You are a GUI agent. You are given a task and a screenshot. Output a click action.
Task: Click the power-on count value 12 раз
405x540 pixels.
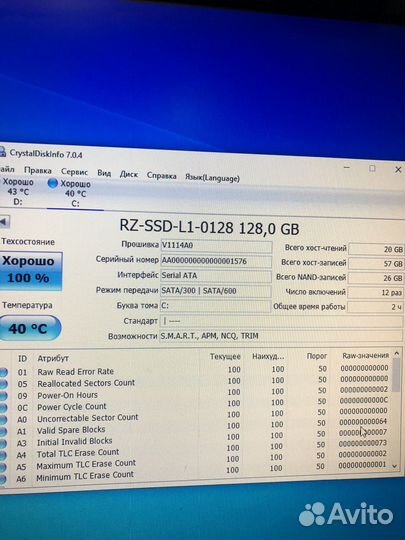[x=376, y=292]
